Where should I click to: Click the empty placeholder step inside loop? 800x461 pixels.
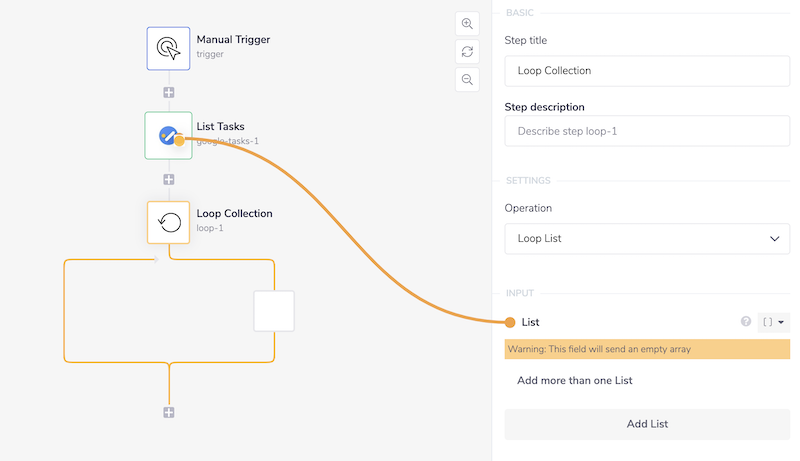274,311
